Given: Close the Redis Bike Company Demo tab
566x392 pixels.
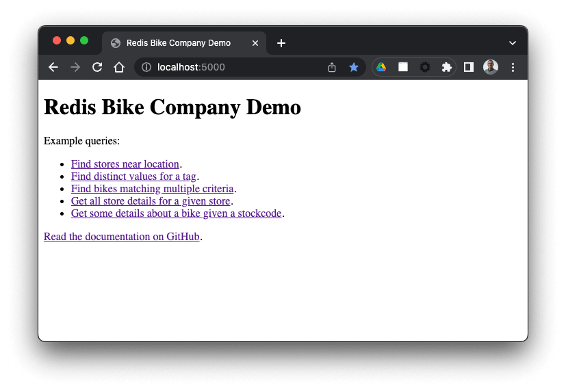Looking at the screenshot, I should pyautogui.click(x=255, y=43).
